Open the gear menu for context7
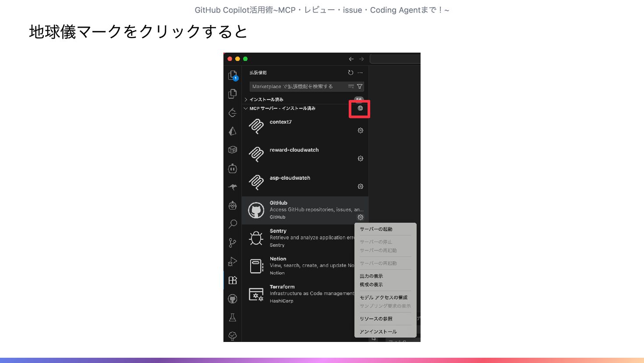The width and height of the screenshot is (644, 363). [x=361, y=131]
